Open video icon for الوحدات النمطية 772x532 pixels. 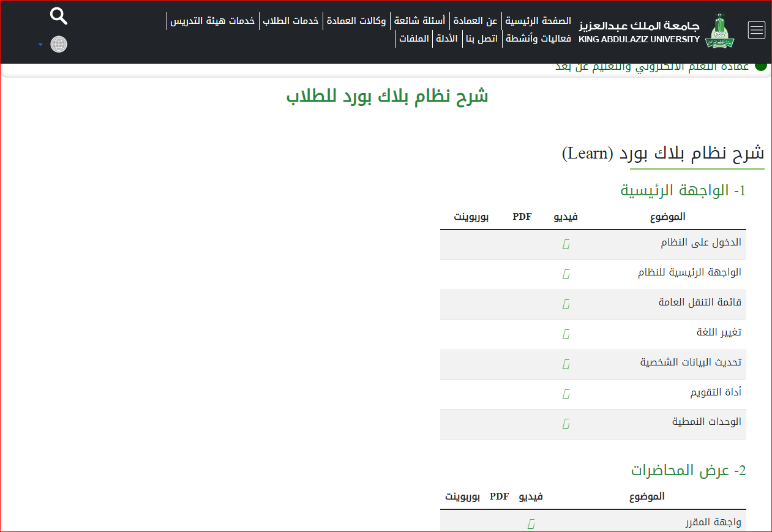(566, 424)
